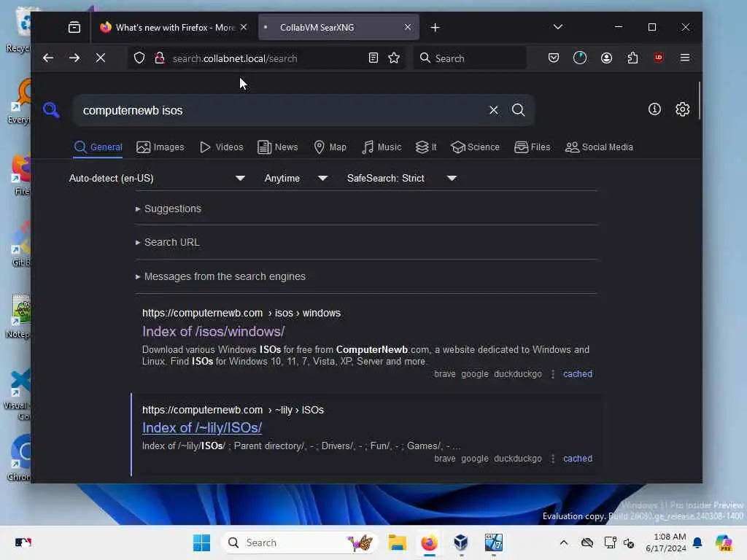Click the Firefox toolbar Search box

pos(470,58)
